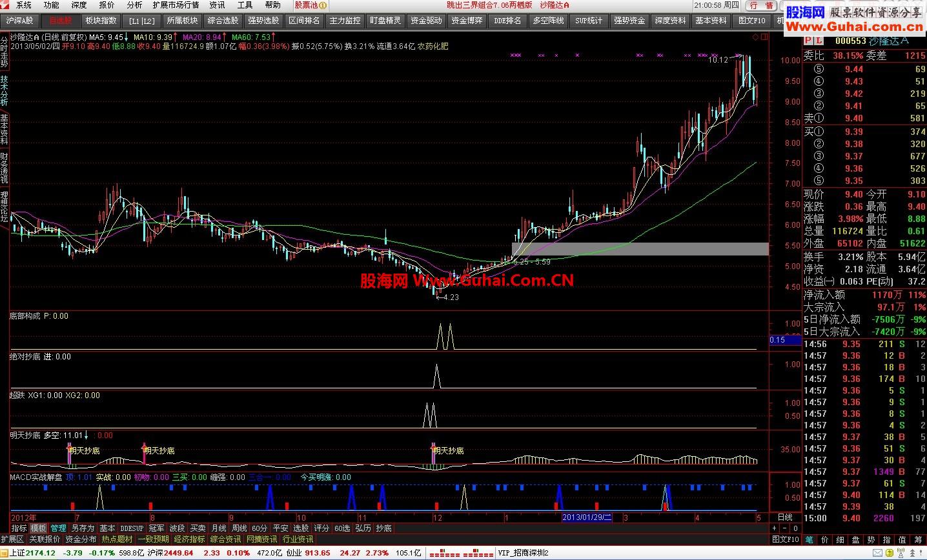This screenshot has height=560, width=927.
Task: Open the 分析 menu
Action: (x=134, y=5)
